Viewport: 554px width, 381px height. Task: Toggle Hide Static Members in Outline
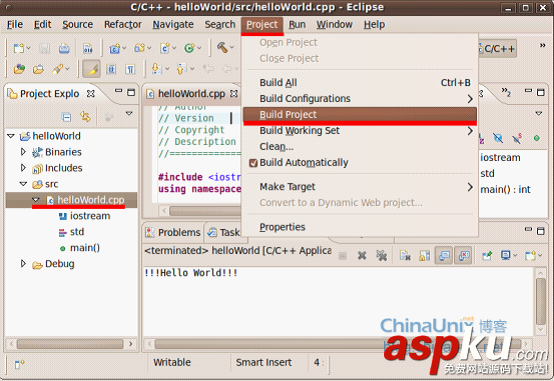tap(517, 138)
